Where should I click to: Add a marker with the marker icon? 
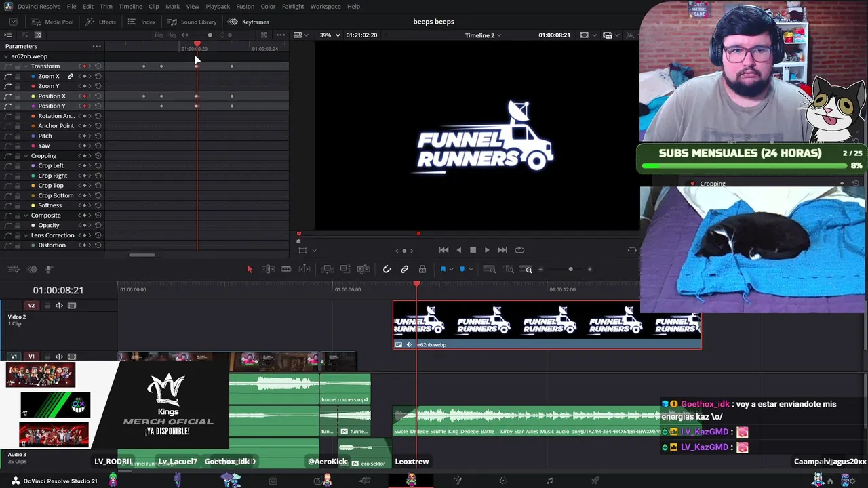tap(462, 270)
